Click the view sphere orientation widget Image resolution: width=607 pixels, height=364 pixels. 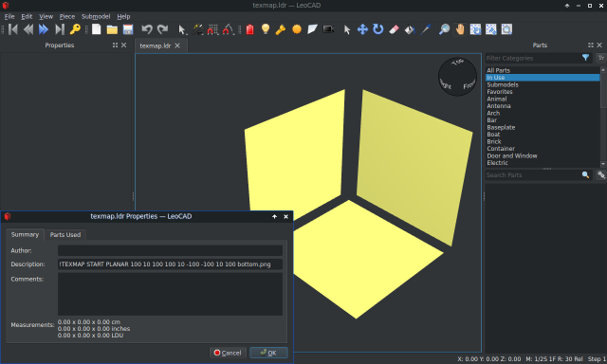point(457,77)
